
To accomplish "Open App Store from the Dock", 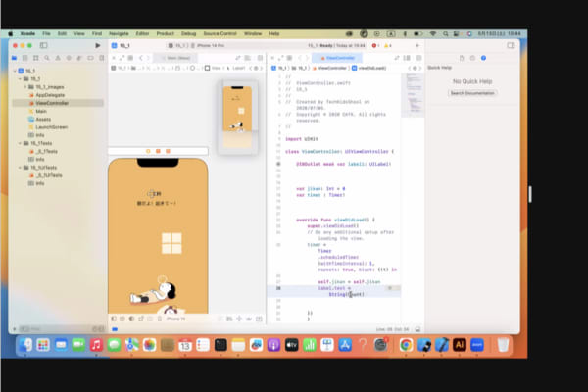I will click(345, 345).
